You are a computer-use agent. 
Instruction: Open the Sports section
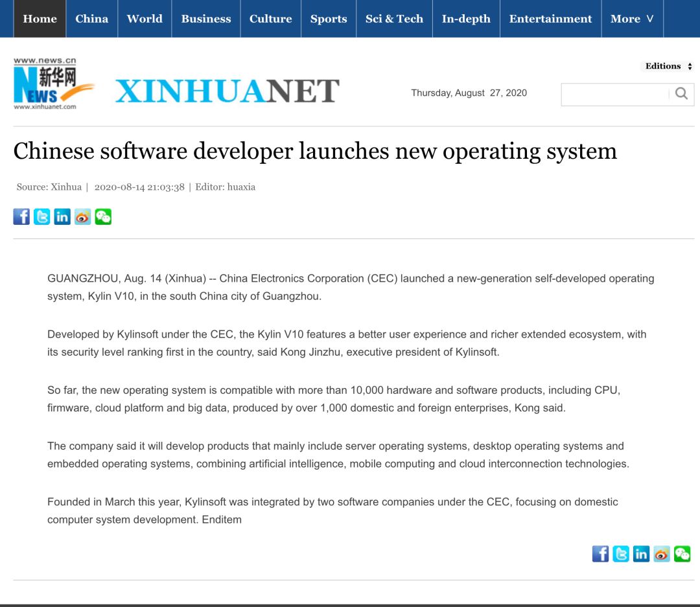tap(329, 19)
